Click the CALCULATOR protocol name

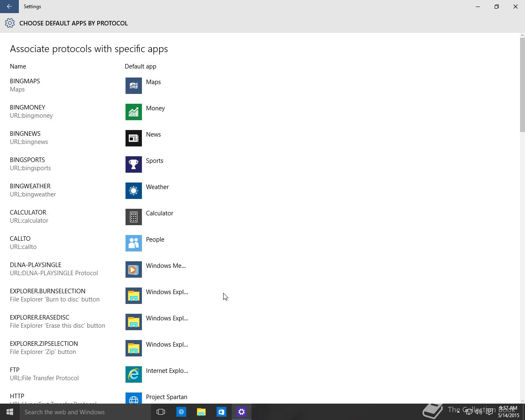click(28, 212)
